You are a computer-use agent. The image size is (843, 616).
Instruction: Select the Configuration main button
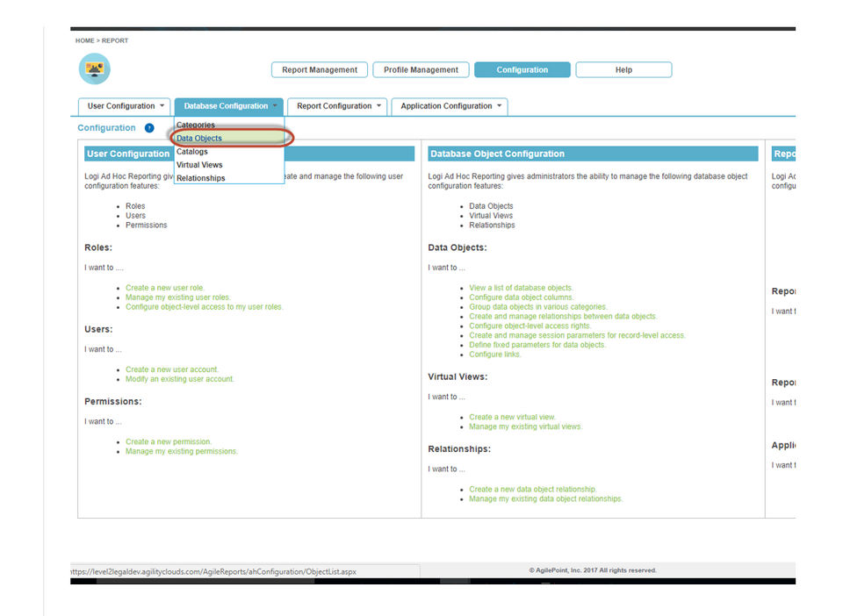tap(522, 70)
